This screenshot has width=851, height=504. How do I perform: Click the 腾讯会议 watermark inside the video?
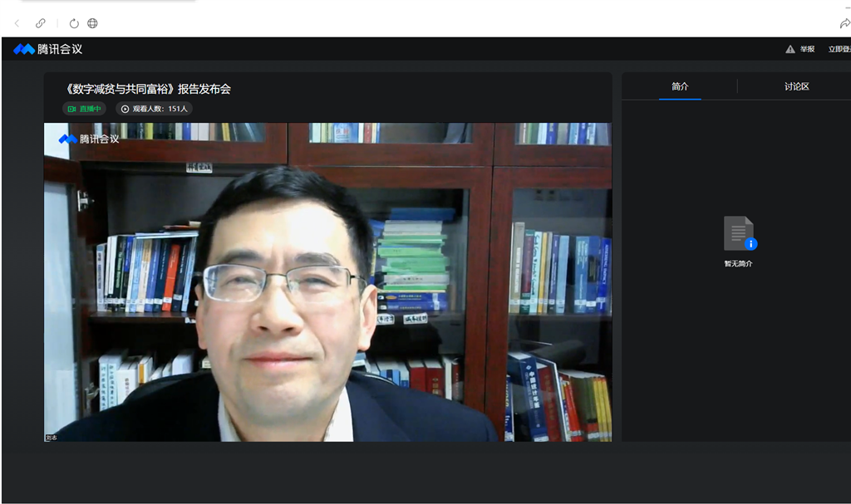click(89, 139)
